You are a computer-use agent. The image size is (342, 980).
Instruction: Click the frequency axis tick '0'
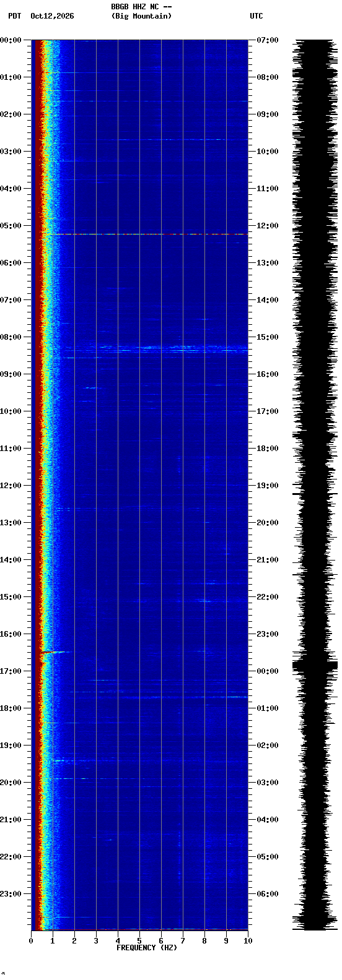31,941
